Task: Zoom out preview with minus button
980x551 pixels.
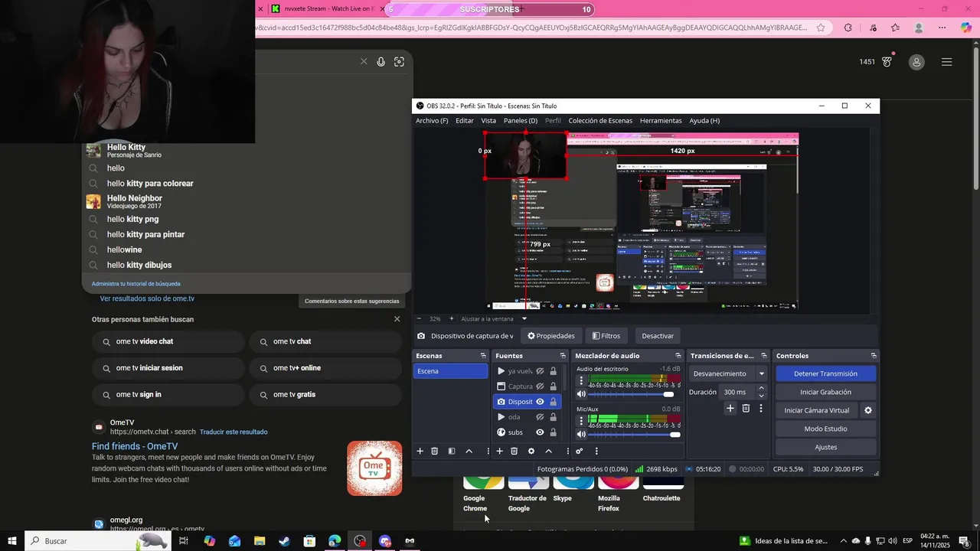Action: coord(419,318)
